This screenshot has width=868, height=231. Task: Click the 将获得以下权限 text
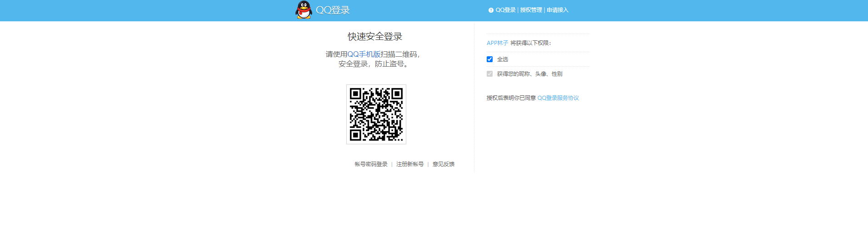click(x=530, y=43)
